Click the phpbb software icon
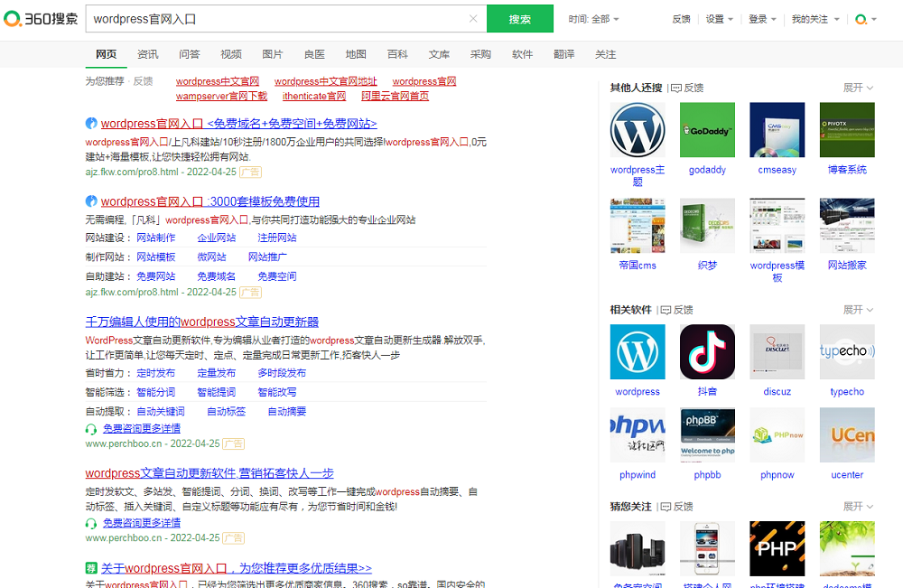The width and height of the screenshot is (903, 588). tap(707, 434)
